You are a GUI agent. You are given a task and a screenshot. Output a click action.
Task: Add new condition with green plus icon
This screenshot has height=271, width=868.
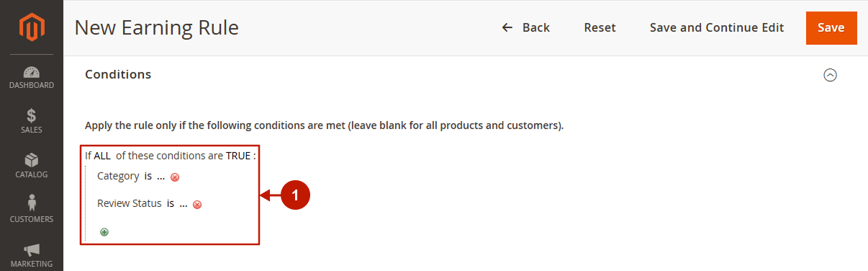coord(104,232)
